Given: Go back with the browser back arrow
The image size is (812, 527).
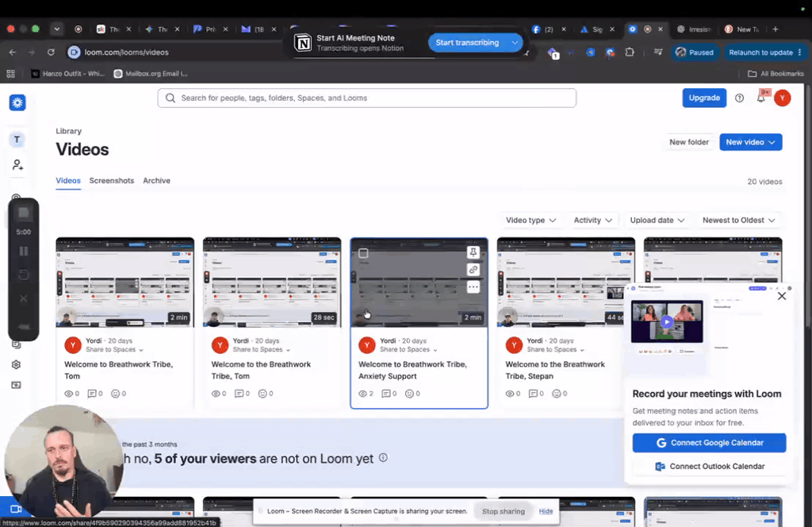Looking at the screenshot, I should (13, 52).
